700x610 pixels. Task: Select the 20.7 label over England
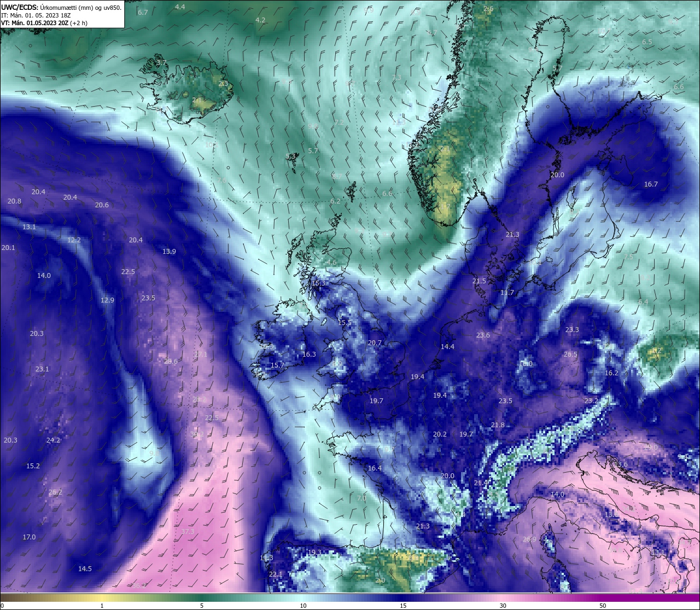[x=375, y=343]
